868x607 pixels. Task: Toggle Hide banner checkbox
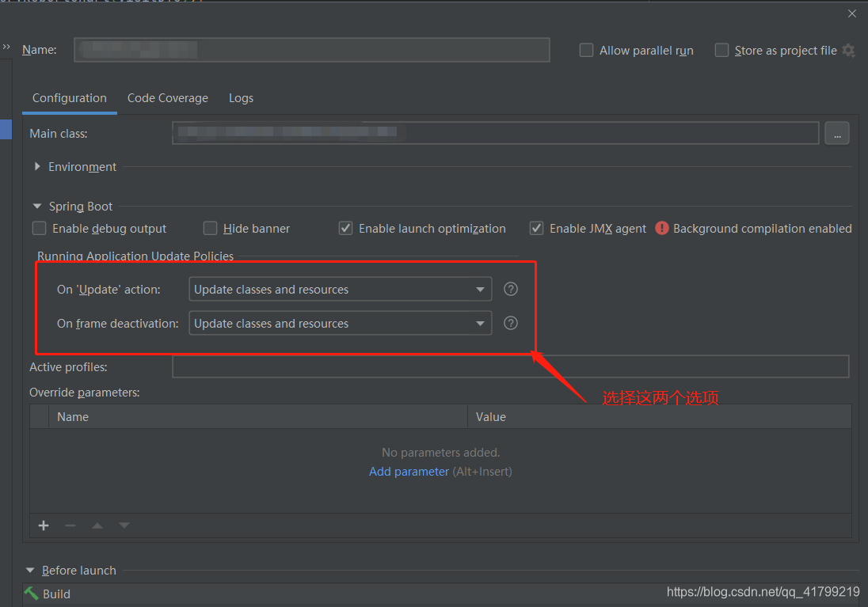pyautogui.click(x=211, y=228)
